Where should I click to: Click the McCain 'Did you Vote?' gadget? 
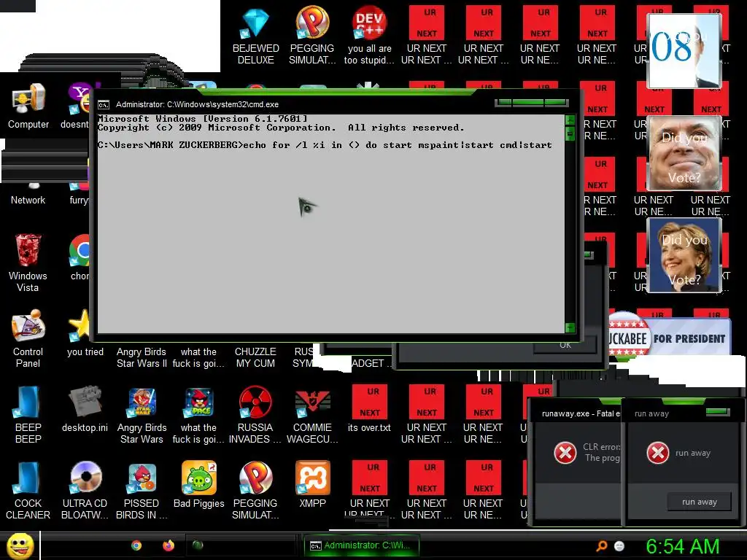(684, 153)
